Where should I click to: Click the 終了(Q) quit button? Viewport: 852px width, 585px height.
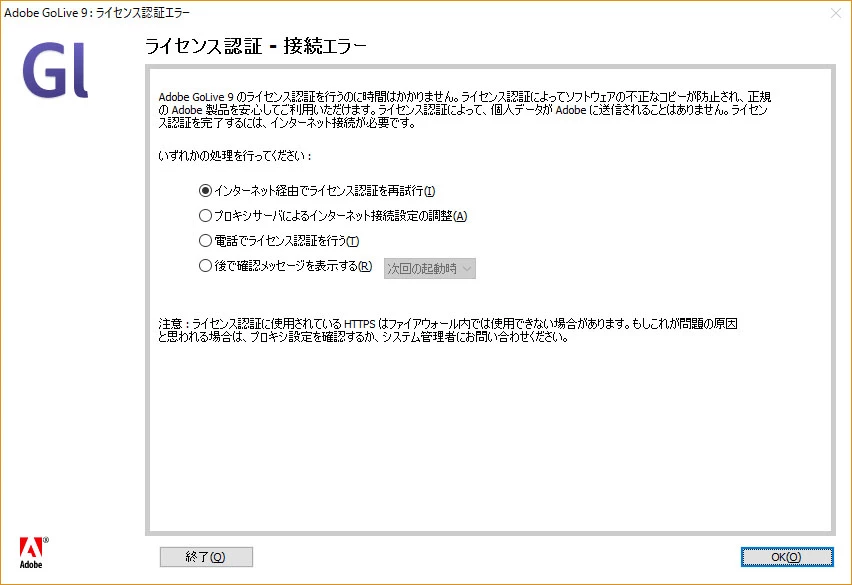tap(206, 557)
